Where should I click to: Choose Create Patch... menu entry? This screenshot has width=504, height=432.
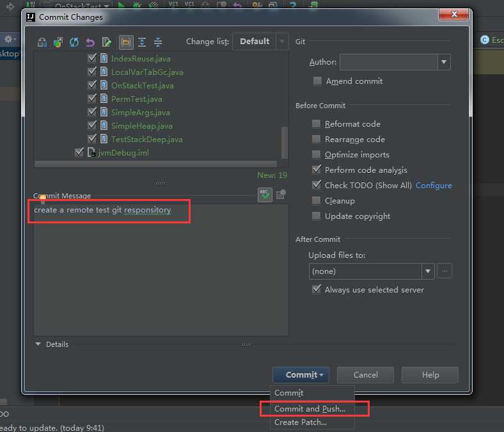coord(301,422)
